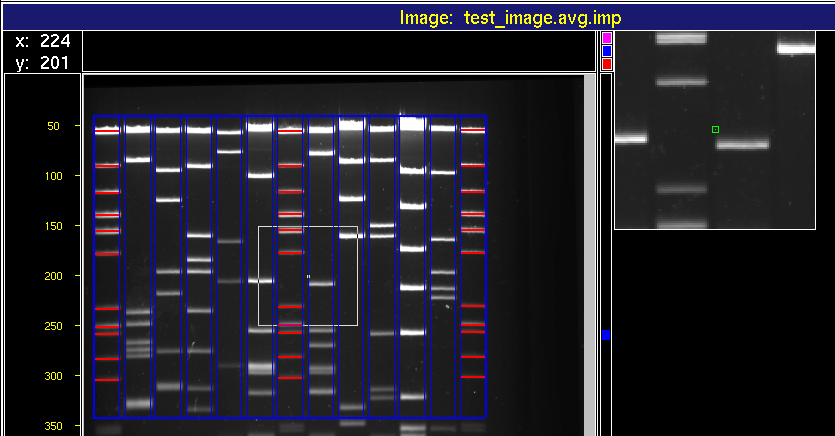
Task: Click the bottom red band in rightmost lane
Action: point(473,377)
